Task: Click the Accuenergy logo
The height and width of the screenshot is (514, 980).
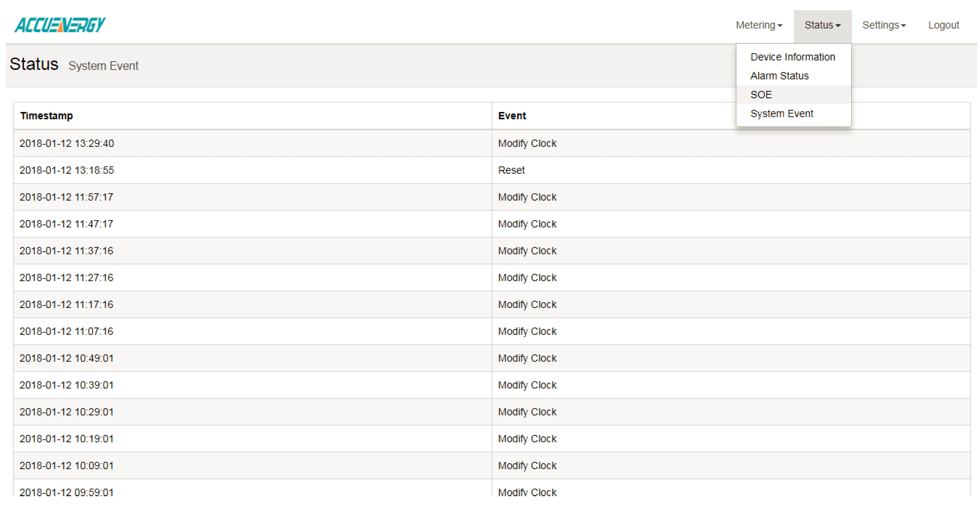Action: pos(60,25)
